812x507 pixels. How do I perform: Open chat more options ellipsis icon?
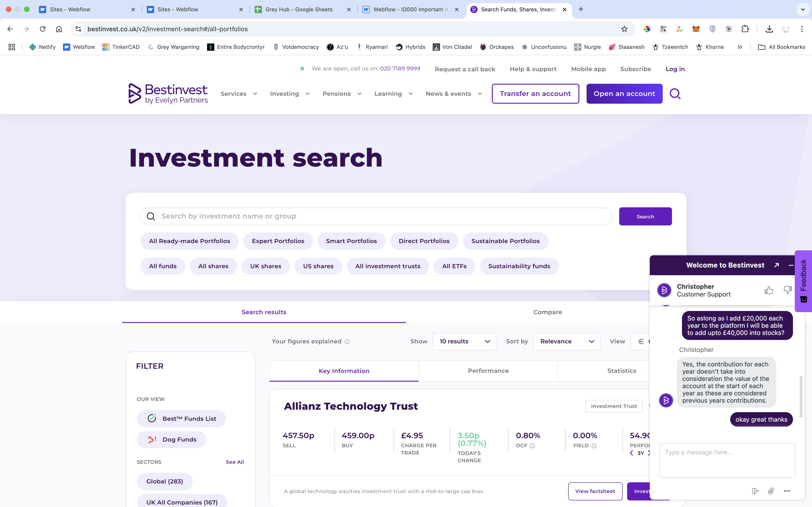pyautogui.click(x=787, y=491)
